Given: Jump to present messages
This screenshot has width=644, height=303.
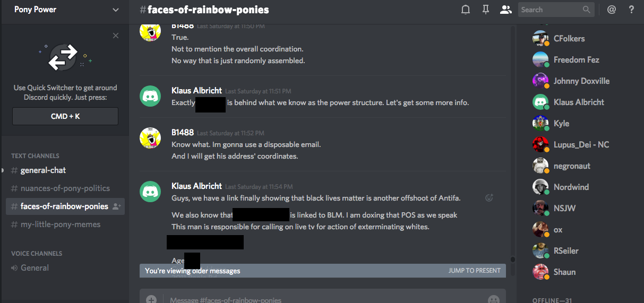Looking at the screenshot, I should point(474,271).
